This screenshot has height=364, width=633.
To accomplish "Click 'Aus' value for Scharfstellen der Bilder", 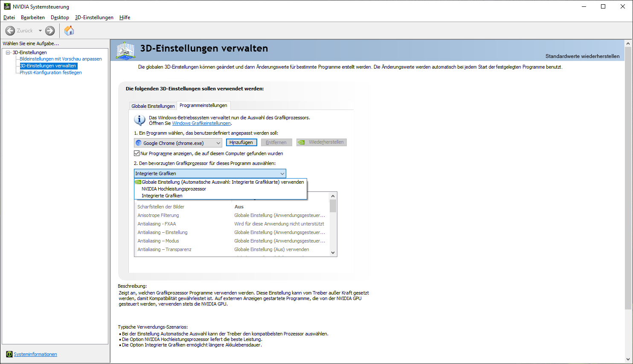I will click(x=239, y=207).
